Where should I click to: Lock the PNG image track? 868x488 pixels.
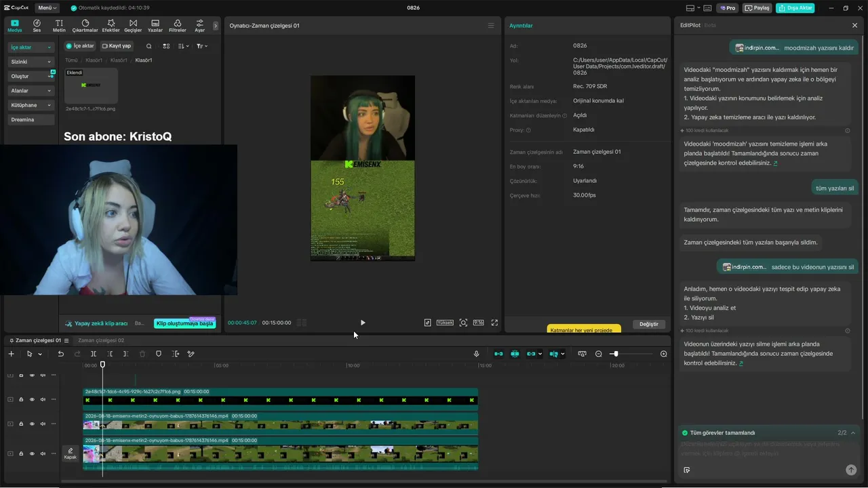pos(21,399)
